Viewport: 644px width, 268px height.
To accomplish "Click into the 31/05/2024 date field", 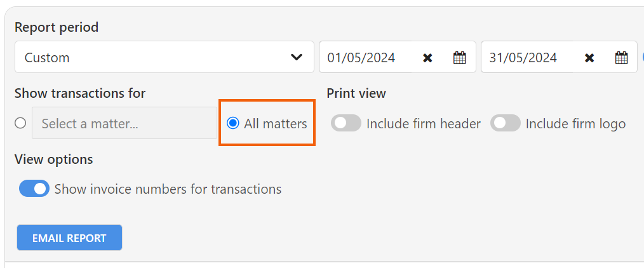I will [528, 57].
